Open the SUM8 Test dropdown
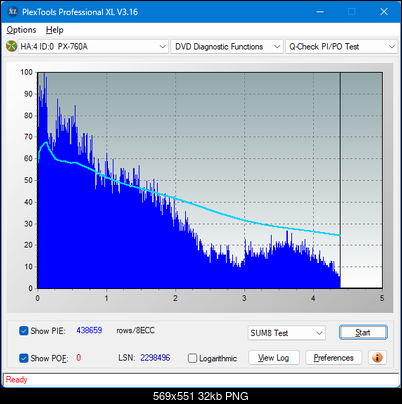This screenshot has height=404, width=402. click(287, 333)
